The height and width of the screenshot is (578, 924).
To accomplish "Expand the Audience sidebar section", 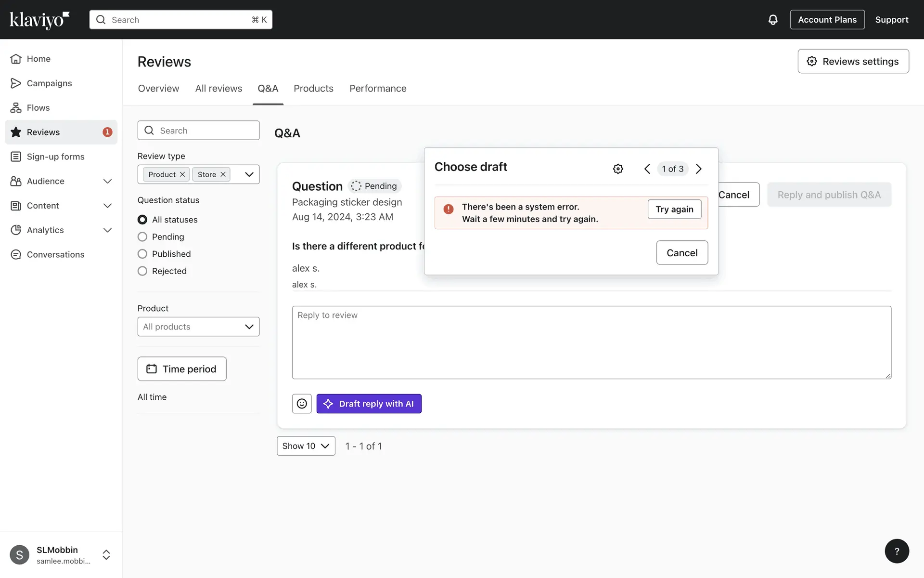I will point(107,181).
